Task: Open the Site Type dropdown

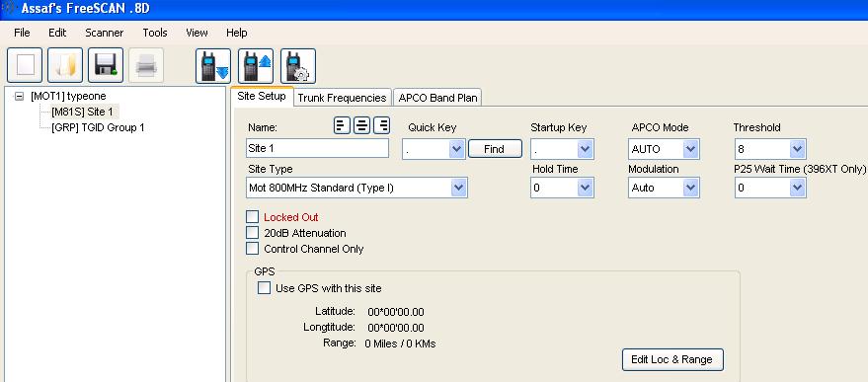Action: 357,188
